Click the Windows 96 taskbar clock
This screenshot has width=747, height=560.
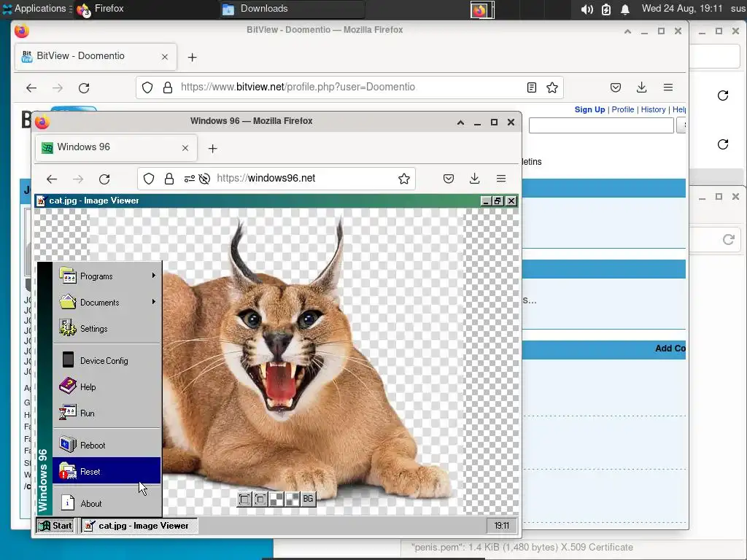coord(501,526)
